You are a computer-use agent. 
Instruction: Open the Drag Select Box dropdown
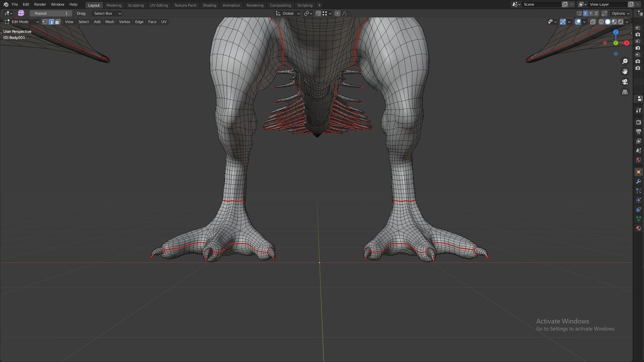pos(107,13)
